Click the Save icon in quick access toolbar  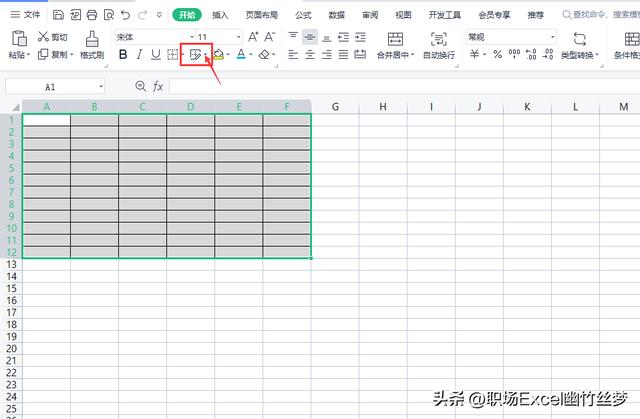click(x=58, y=15)
